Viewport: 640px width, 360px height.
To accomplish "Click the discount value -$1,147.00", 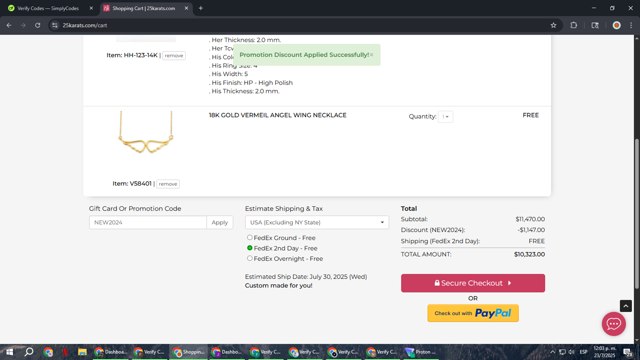I will [531, 230].
